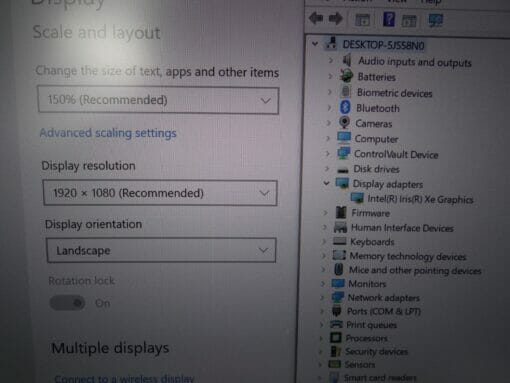Open the Landscape display orientation dropdown
The width and height of the screenshot is (510, 383).
click(x=161, y=250)
